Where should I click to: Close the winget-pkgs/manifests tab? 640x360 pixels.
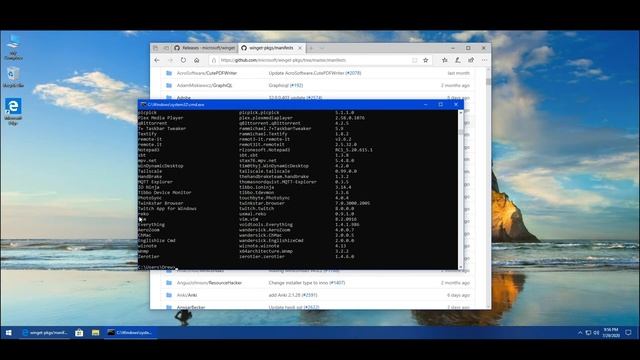(300, 48)
